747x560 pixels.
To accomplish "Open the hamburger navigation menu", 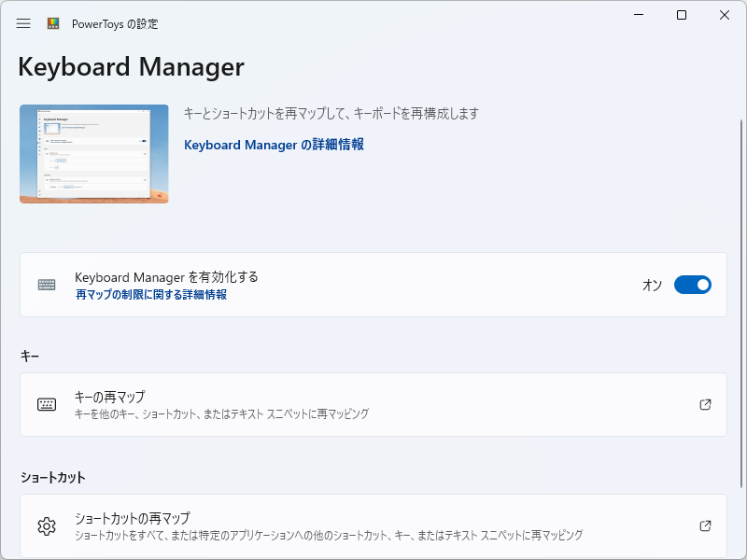I will (23, 24).
